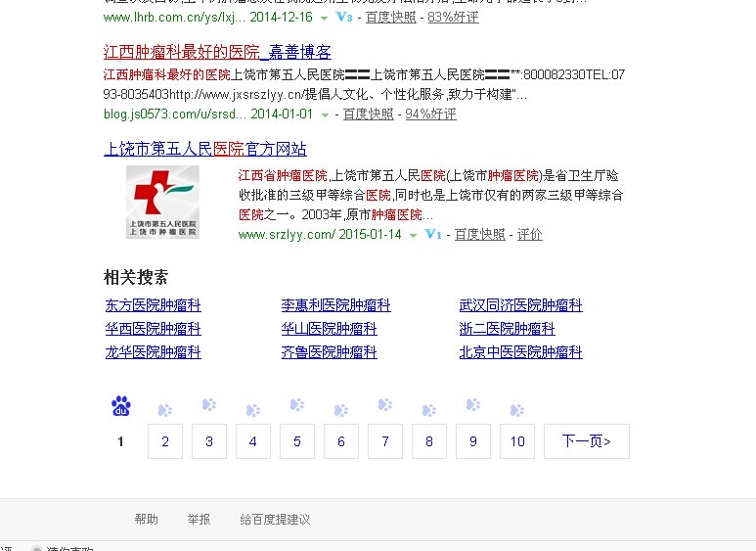Search related term 武汉同济医院肿瘤科
The width and height of the screenshot is (756, 551).
pyautogui.click(x=520, y=305)
